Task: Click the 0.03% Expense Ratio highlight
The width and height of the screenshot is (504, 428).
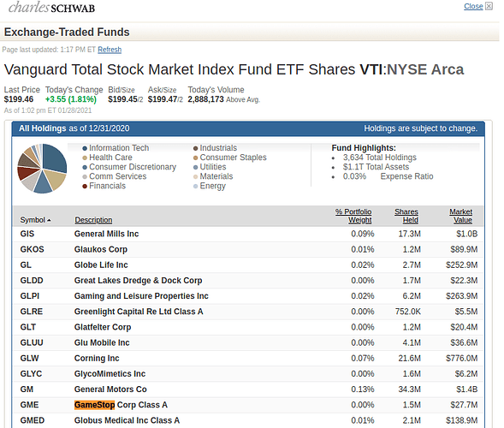Action: 388,176
